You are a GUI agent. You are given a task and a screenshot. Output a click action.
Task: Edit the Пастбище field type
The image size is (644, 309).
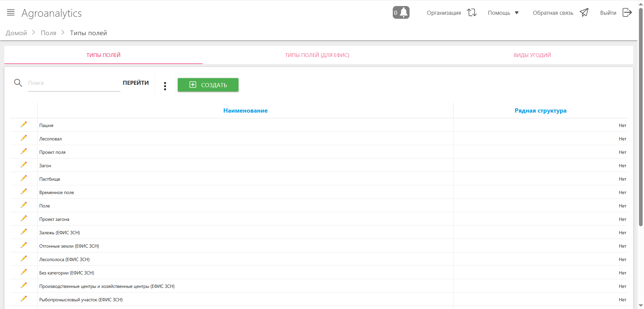click(24, 178)
